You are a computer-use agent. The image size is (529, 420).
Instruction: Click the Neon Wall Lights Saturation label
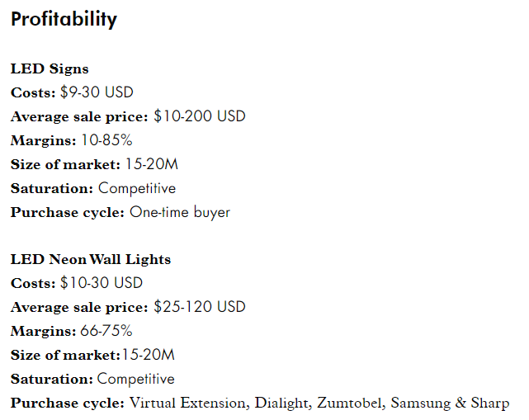click(x=52, y=380)
